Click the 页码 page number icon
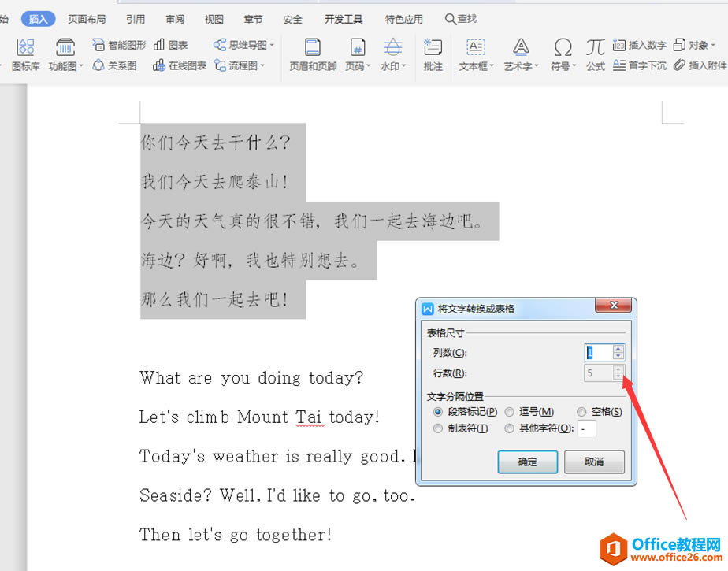Screen dimensions: 728x571 point(357,48)
